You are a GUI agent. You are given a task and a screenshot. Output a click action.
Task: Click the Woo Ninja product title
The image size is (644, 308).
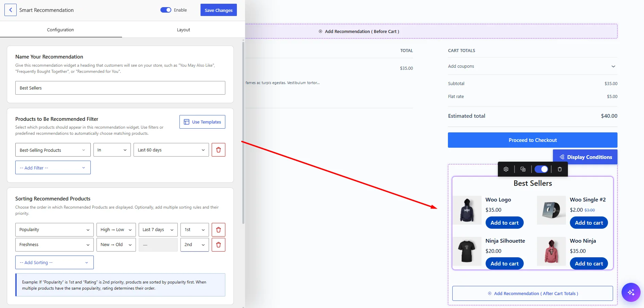(583, 241)
